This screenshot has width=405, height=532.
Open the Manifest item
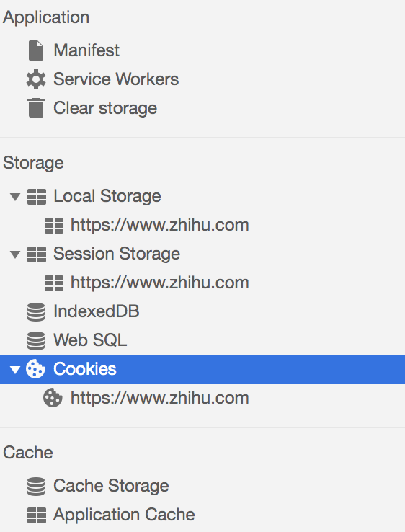point(86,50)
